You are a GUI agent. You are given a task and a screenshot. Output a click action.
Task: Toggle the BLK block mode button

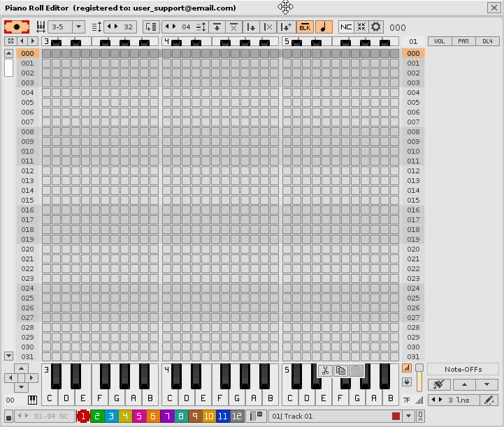coord(305,27)
